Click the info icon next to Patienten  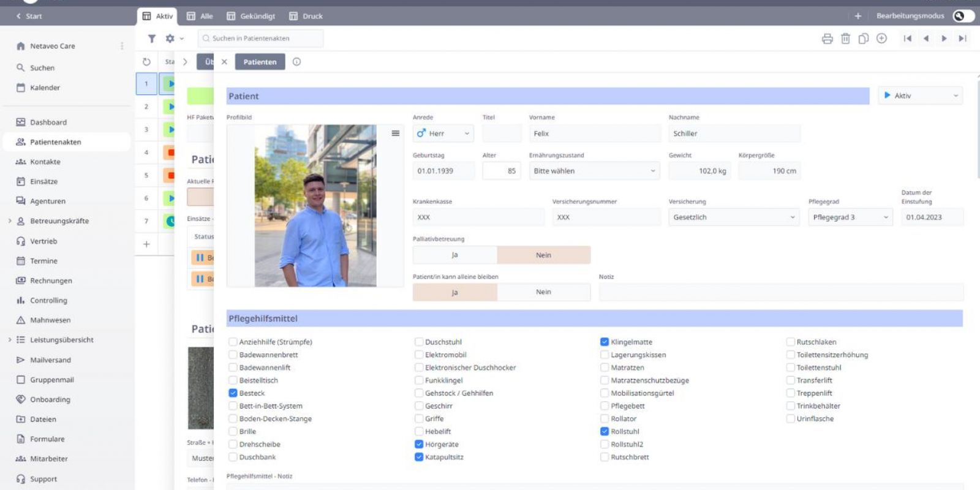(296, 62)
